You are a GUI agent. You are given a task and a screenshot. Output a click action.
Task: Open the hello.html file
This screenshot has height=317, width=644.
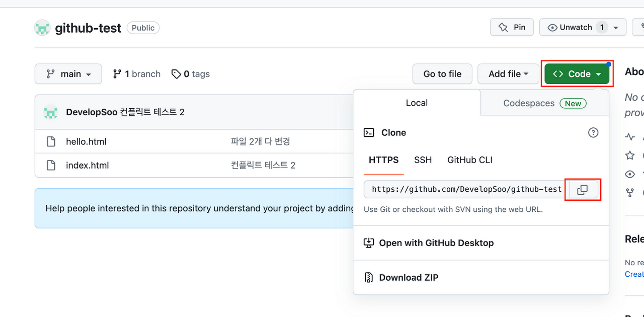pos(86,141)
